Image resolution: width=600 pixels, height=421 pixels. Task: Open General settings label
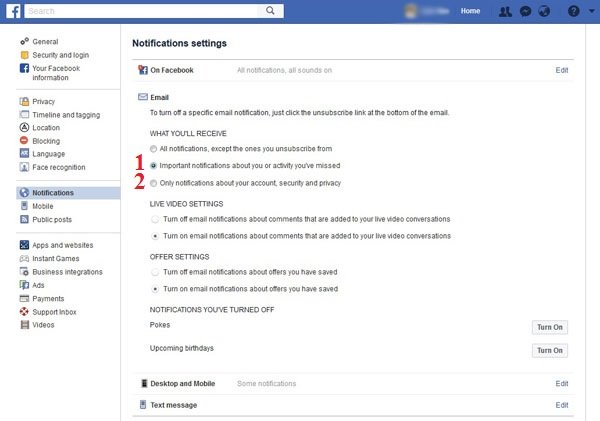(45, 42)
